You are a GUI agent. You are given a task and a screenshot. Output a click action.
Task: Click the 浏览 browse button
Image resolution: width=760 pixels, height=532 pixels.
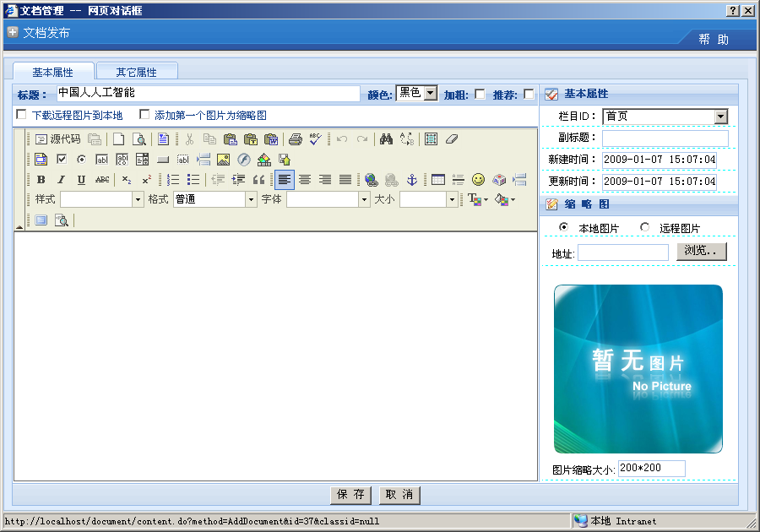pyautogui.click(x=702, y=252)
